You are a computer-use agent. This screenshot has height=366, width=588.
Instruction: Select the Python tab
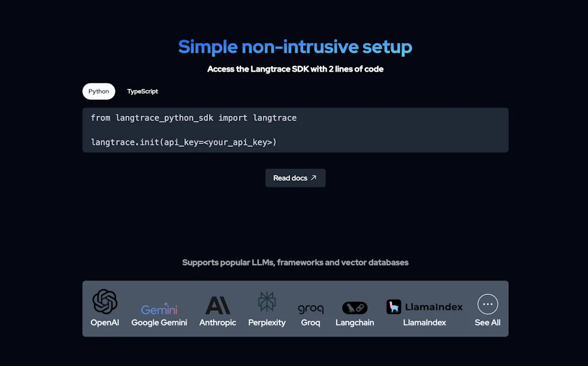pos(98,91)
